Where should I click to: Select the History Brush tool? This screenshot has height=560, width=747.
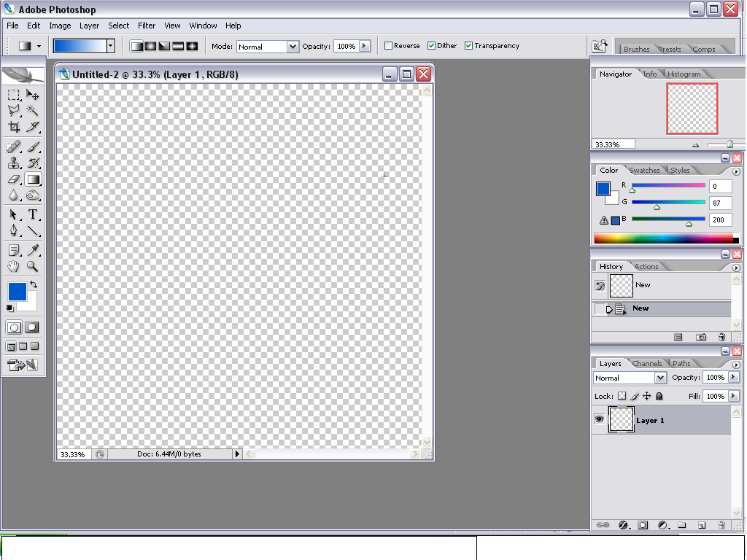tap(32, 163)
